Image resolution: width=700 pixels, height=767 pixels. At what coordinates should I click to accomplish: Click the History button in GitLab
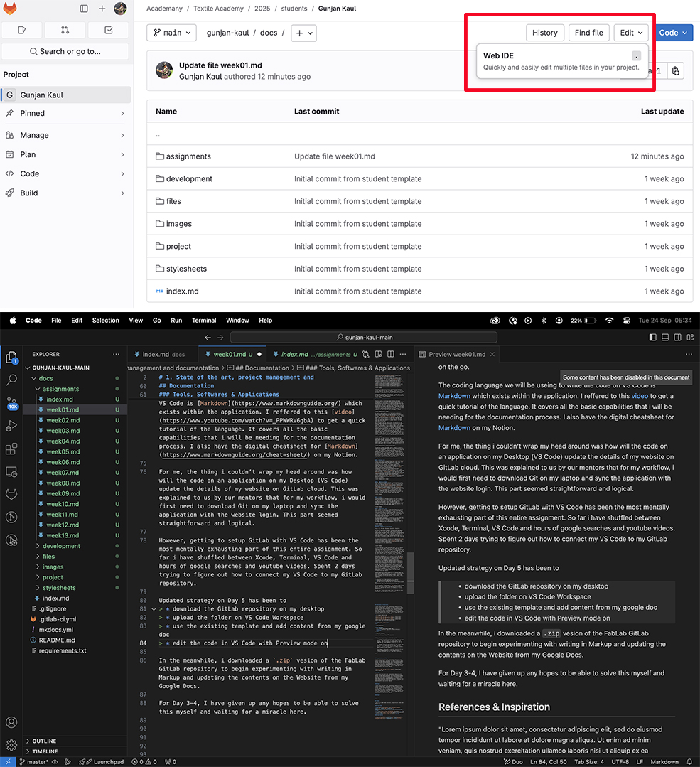pyautogui.click(x=545, y=33)
